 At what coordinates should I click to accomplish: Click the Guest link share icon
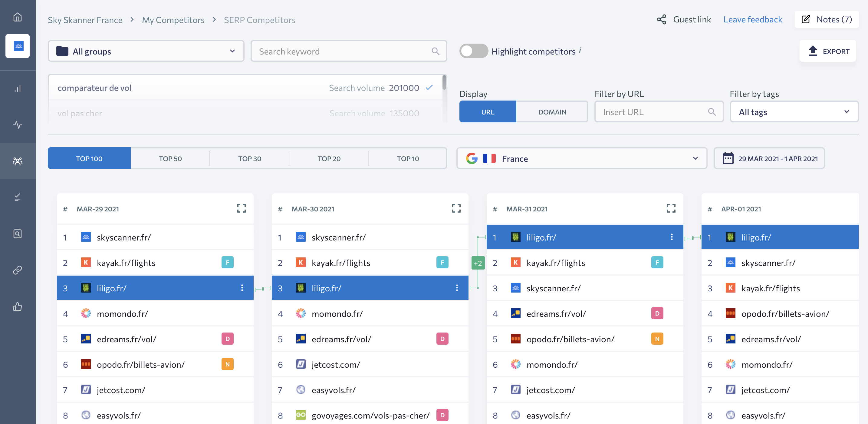pos(662,20)
